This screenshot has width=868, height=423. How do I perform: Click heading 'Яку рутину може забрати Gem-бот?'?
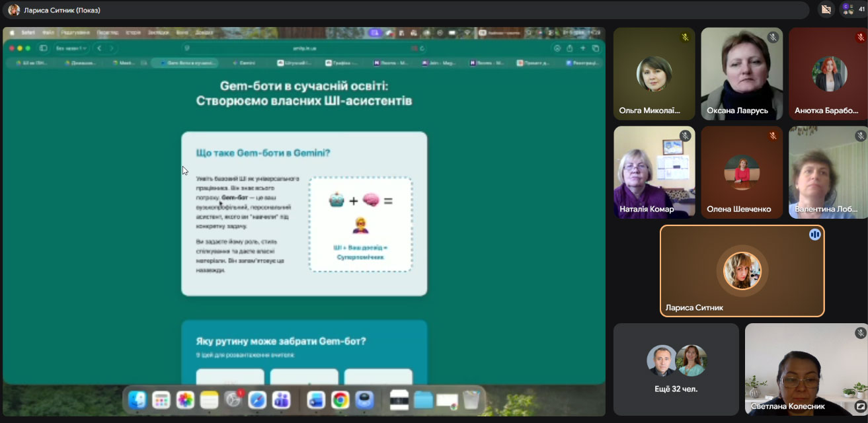point(281,341)
